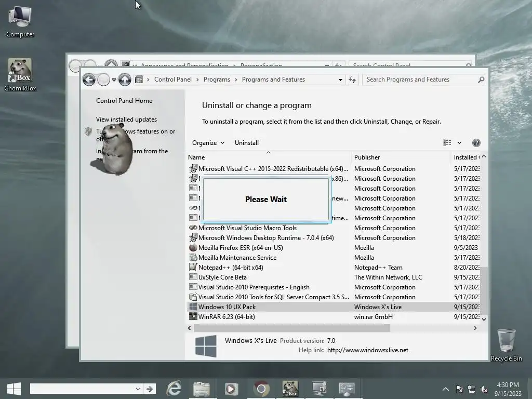Open File Explorer from the taskbar
The image size is (532, 399).
[202, 389]
